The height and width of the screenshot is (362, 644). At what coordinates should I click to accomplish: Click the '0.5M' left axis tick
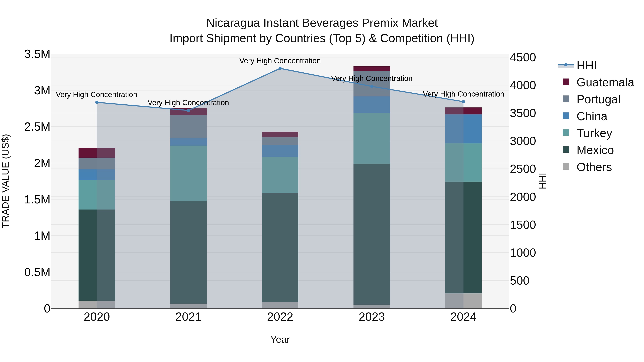click(x=37, y=272)
